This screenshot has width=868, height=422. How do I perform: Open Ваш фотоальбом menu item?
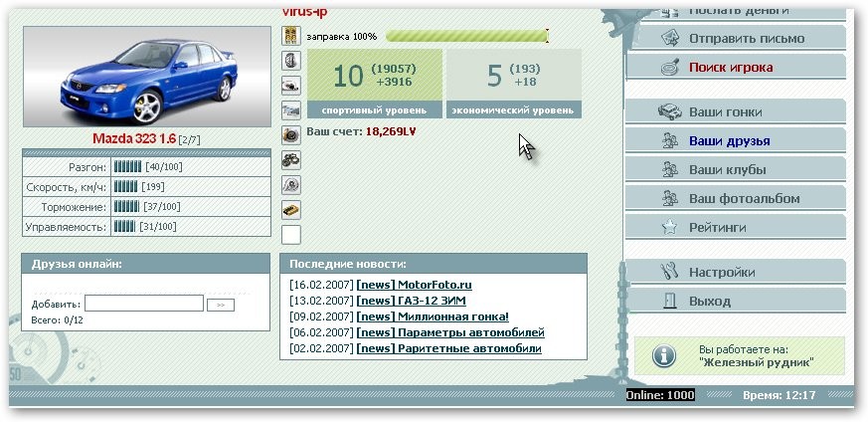736,198
